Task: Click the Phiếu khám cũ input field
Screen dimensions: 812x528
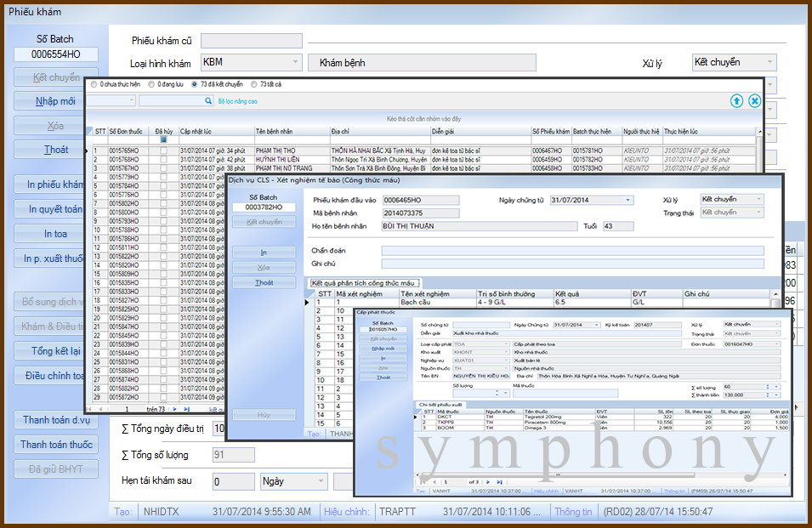Action: click(251, 40)
